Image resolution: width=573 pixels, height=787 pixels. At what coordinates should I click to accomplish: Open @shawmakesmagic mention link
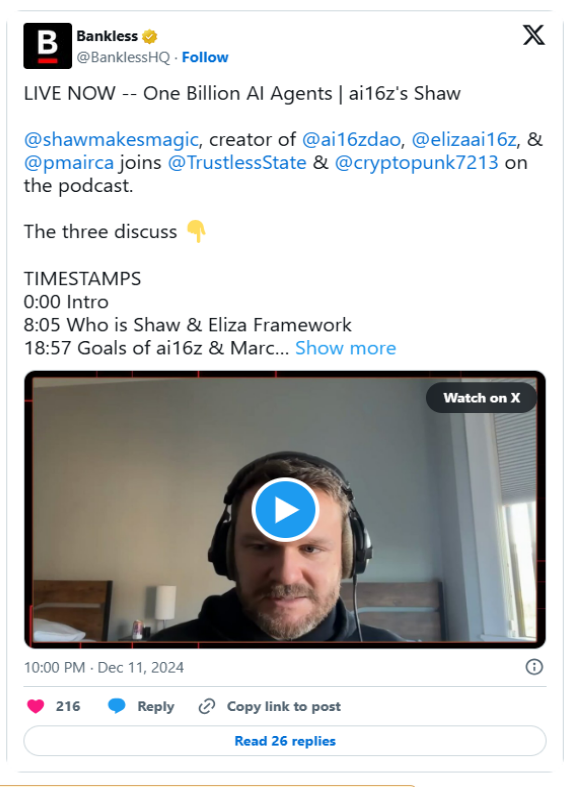point(111,140)
